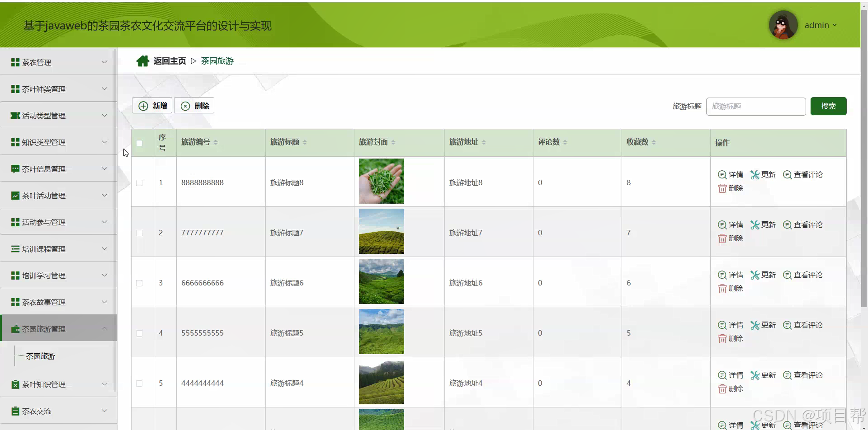Toggle the select-all checkbox in table header
The image size is (868, 430).
pyautogui.click(x=139, y=143)
